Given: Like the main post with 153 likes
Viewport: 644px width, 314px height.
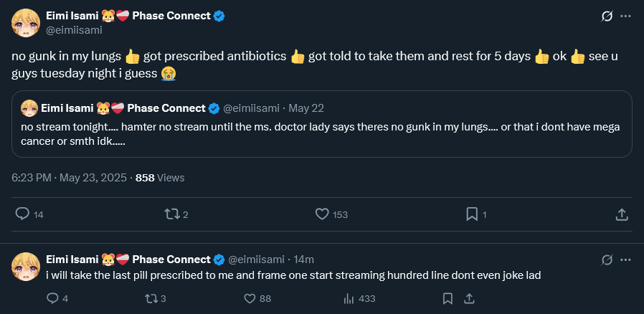Looking at the screenshot, I should 322,214.
